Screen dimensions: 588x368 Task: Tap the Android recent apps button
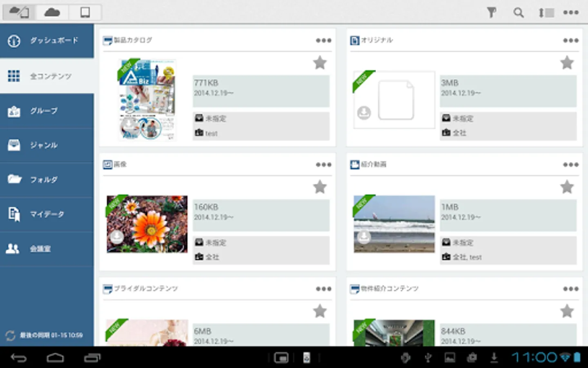92,358
